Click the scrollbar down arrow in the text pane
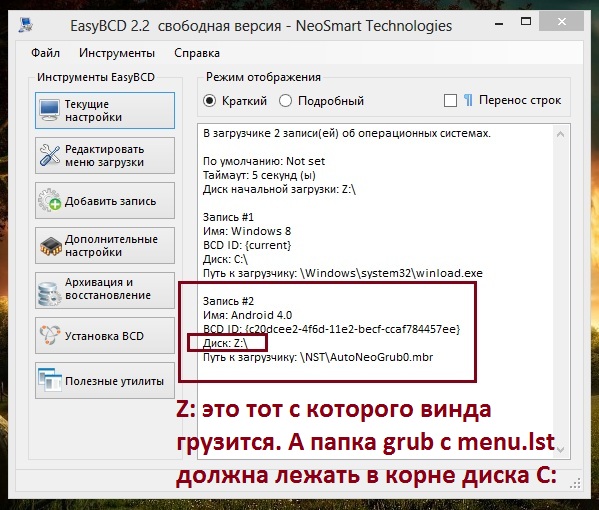The height and width of the screenshot is (510, 599). click(x=560, y=450)
